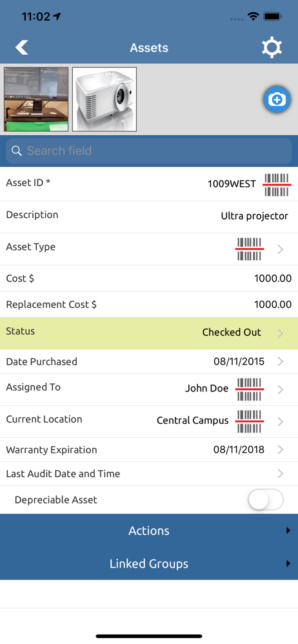The height and width of the screenshot is (644, 298).
Task: Scan barcode for Assigned To field
Action: (250, 390)
